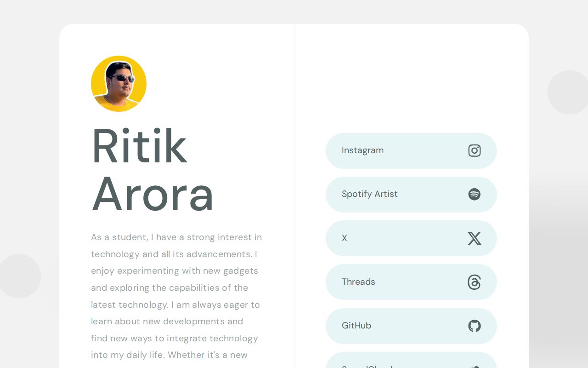Click the GitHub octocat icon
The width and height of the screenshot is (588, 368).
click(x=475, y=326)
